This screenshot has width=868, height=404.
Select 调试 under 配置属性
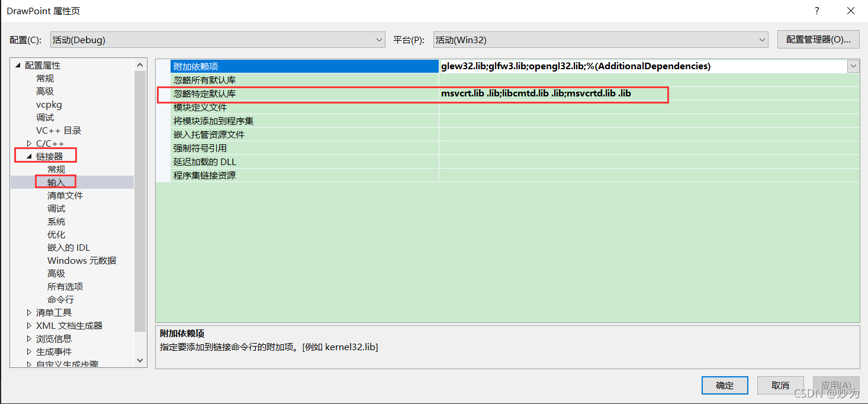(x=45, y=118)
